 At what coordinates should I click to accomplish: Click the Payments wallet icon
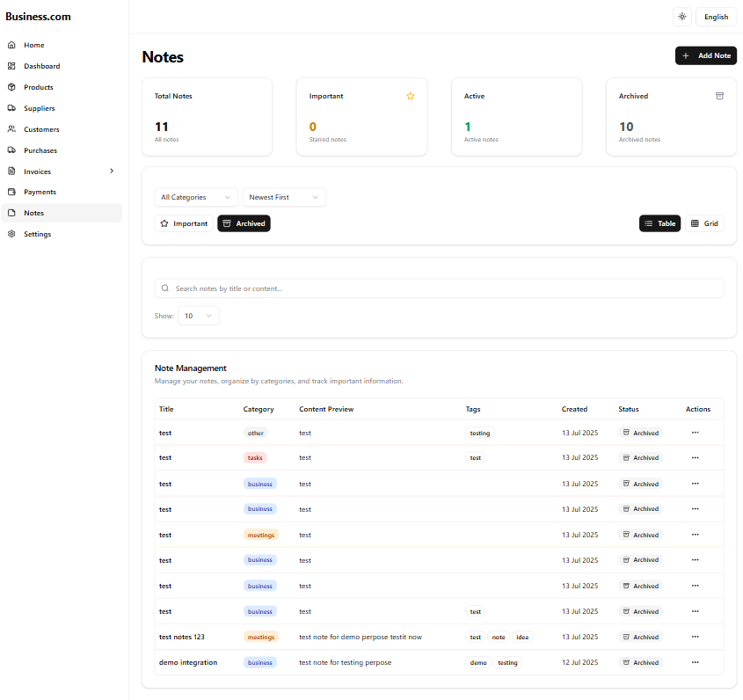11,192
